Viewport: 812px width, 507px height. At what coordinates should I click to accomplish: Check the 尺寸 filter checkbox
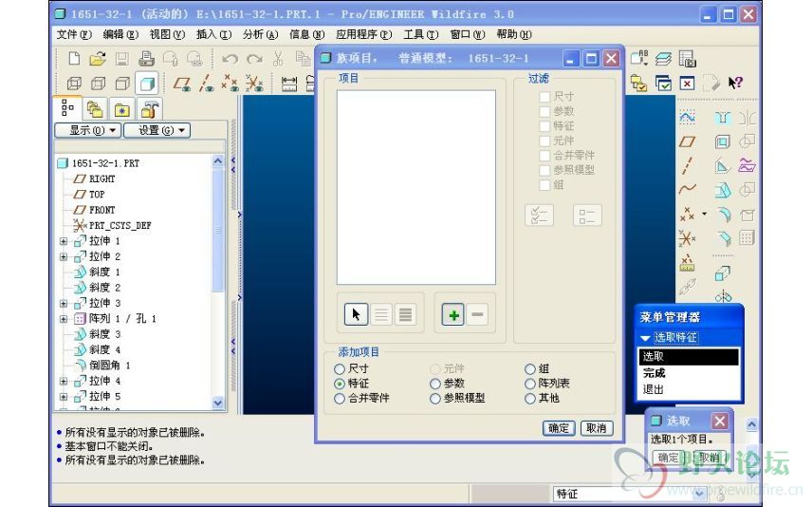point(544,97)
